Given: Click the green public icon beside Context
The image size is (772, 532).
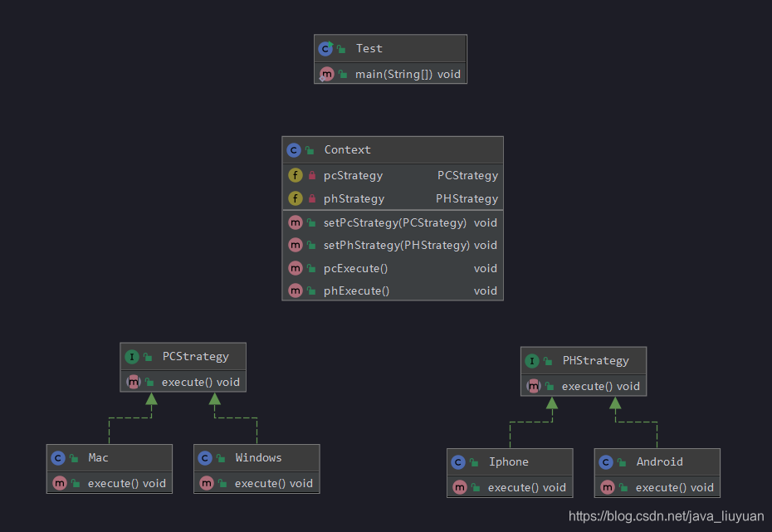Looking at the screenshot, I should pyautogui.click(x=310, y=150).
